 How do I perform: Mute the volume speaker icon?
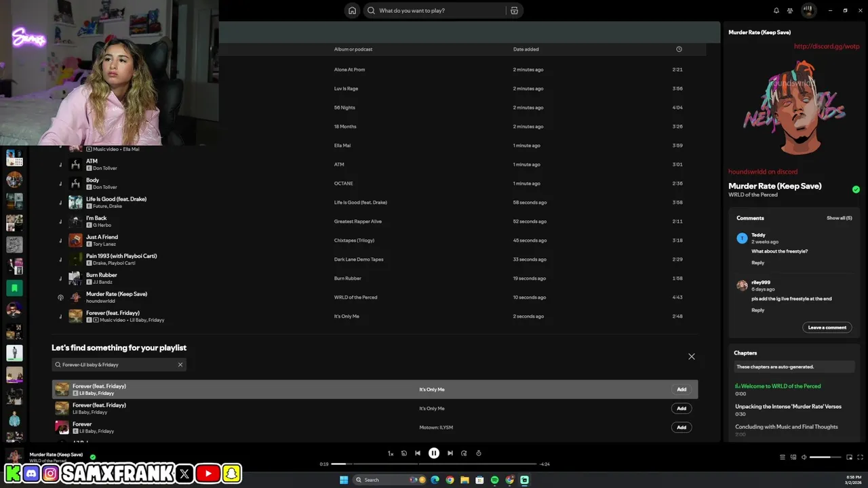tap(804, 457)
